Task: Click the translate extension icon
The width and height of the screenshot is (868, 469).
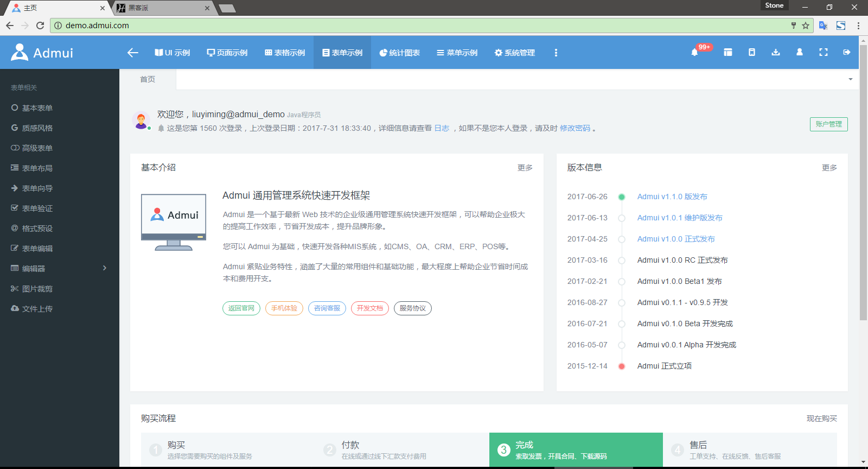Action: click(823, 26)
